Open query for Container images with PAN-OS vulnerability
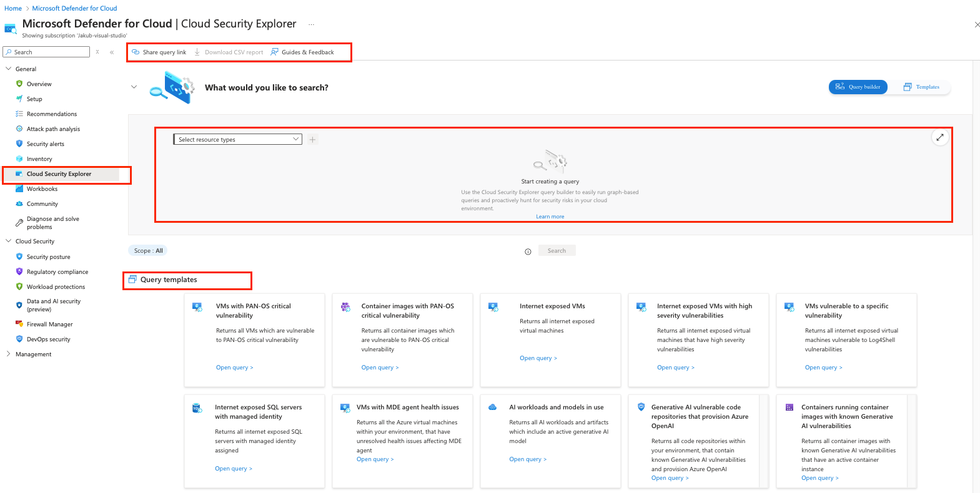This screenshot has width=980, height=493. point(380,368)
